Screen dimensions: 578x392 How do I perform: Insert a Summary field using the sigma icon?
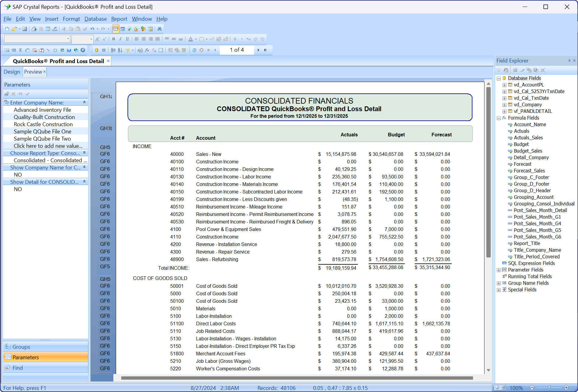pos(20,50)
